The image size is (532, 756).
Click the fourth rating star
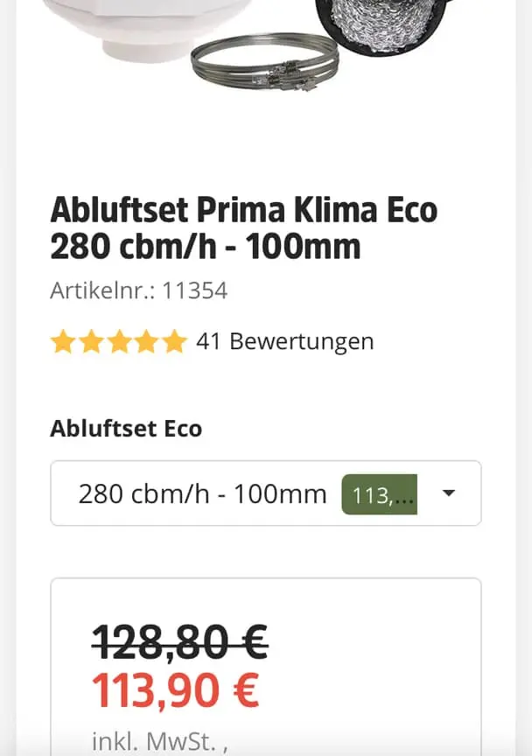tap(147, 341)
